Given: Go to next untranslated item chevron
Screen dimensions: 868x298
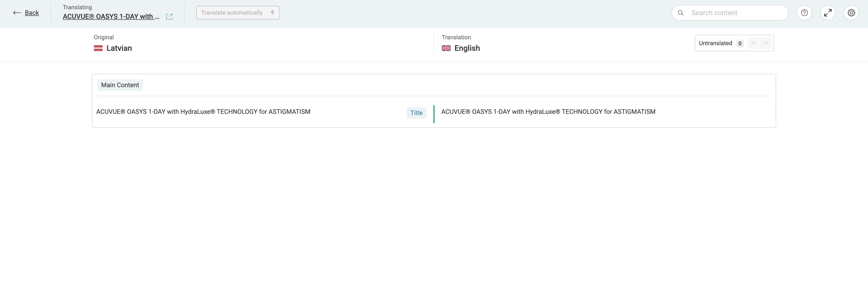Looking at the screenshot, I should pyautogui.click(x=766, y=43).
